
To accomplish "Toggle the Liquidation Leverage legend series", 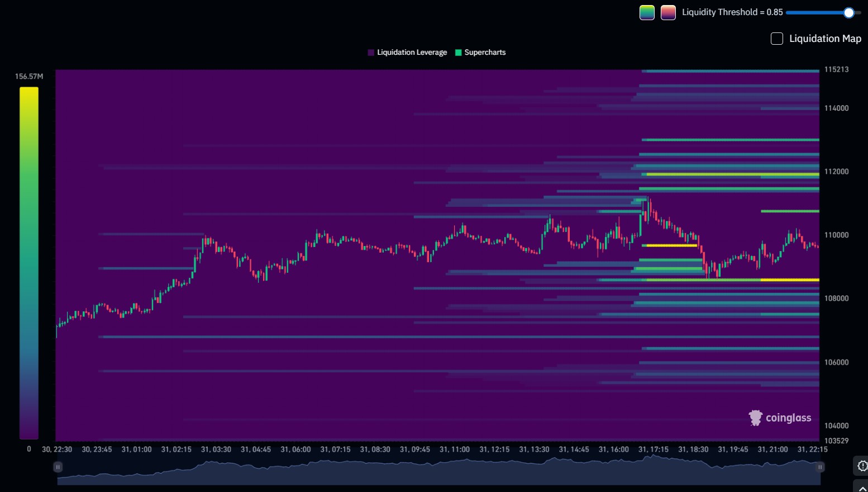I will pos(407,53).
